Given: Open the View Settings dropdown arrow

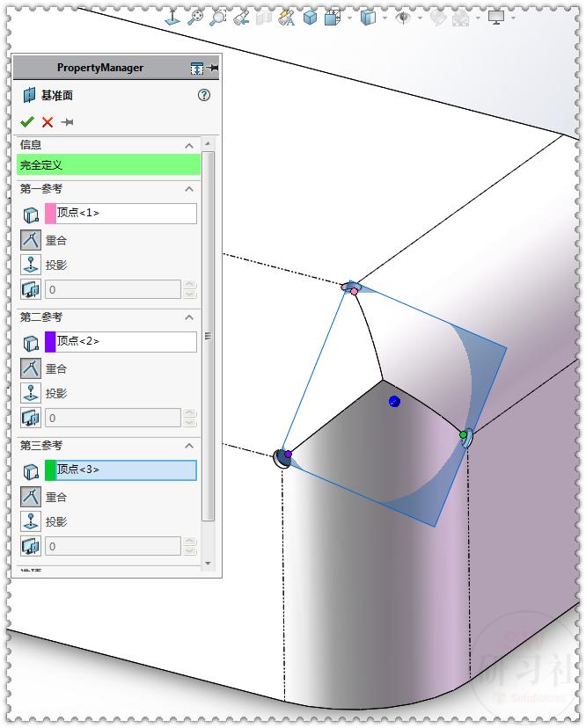Looking at the screenshot, I should tap(513, 18).
